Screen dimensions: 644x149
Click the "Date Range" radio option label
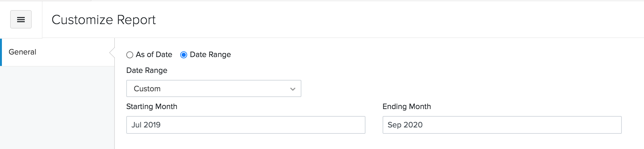(210, 55)
